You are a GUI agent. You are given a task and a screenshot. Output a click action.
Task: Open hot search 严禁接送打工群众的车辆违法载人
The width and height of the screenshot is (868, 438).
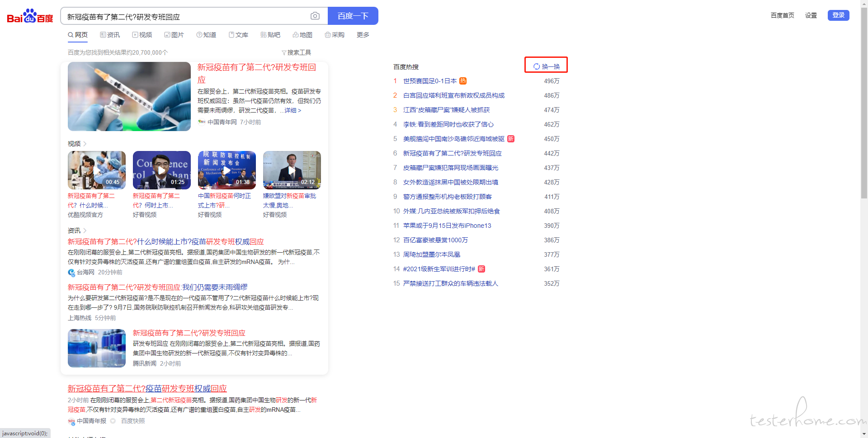451,283
